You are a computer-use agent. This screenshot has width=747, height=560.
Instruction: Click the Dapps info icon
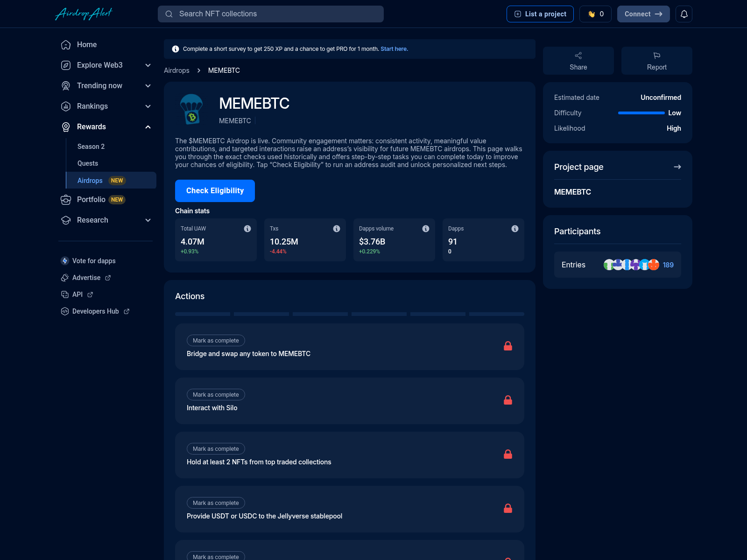(x=515, y=229)
